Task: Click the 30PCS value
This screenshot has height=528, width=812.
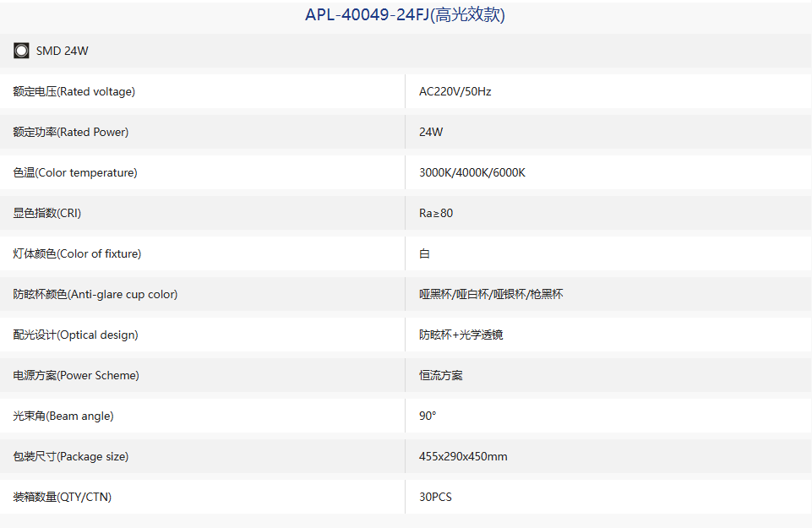Action: [x=435, y=497]
